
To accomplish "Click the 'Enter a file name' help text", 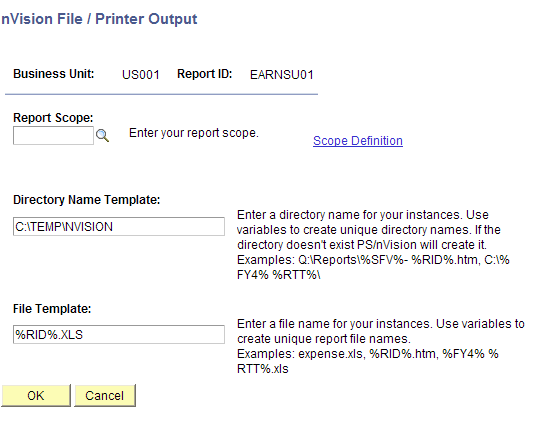I will 381,346.
